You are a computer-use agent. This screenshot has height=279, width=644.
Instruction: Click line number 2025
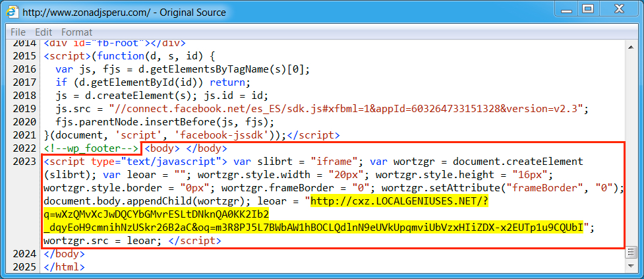pos(24,267)
